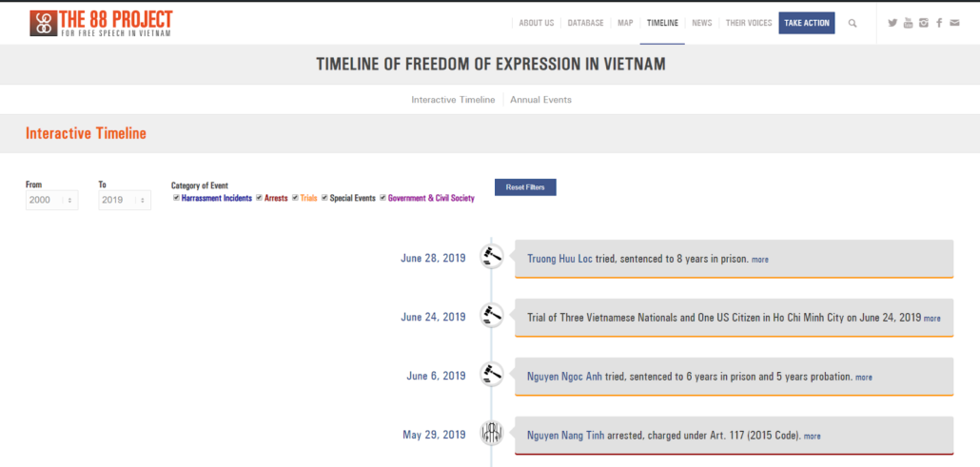Open the To year dropdown
Screen dimensions: 980x467
tap(125, 200)
